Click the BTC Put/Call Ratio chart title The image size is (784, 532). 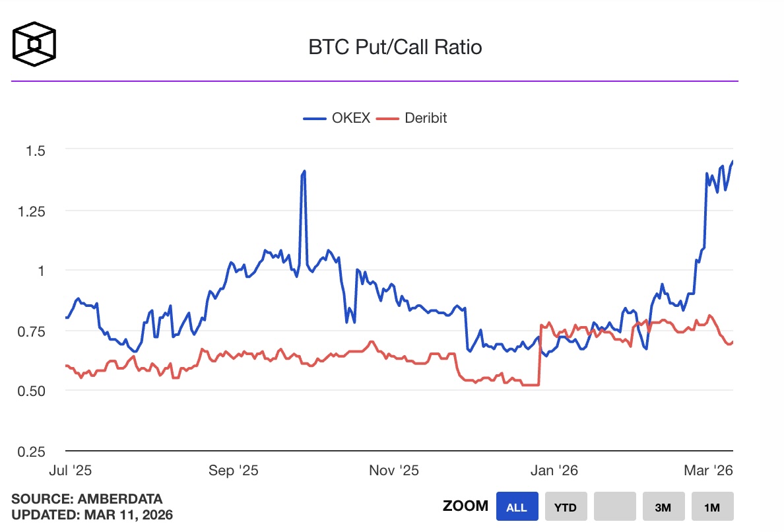(x=394, y=47)
